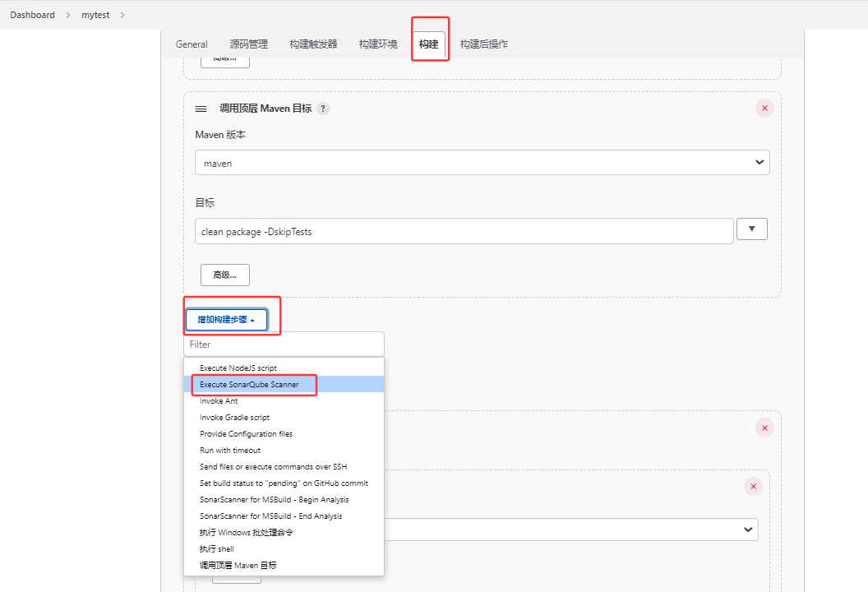Toggle the 增加构建步骤 dropdown button
This screenshot has width=868, height=592.
pyautogui.click(x=226, y=320)
